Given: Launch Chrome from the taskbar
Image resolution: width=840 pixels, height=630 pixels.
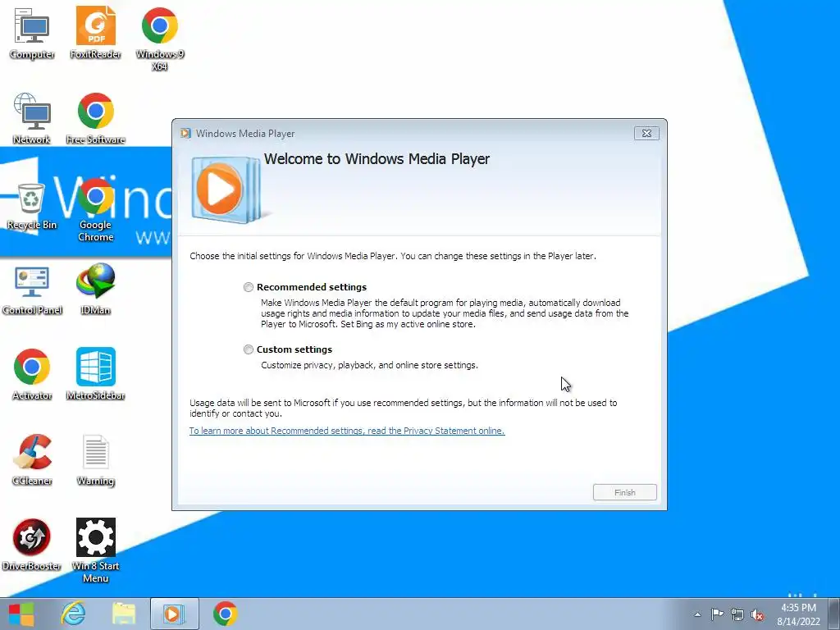Looking at the screenshot, I should click(x=225, y=614).
